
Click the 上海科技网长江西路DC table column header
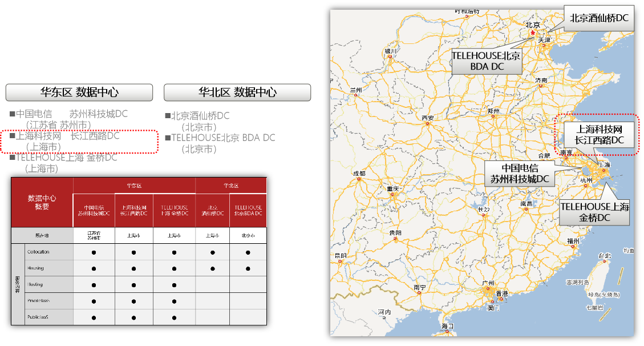tap(134, 210)
